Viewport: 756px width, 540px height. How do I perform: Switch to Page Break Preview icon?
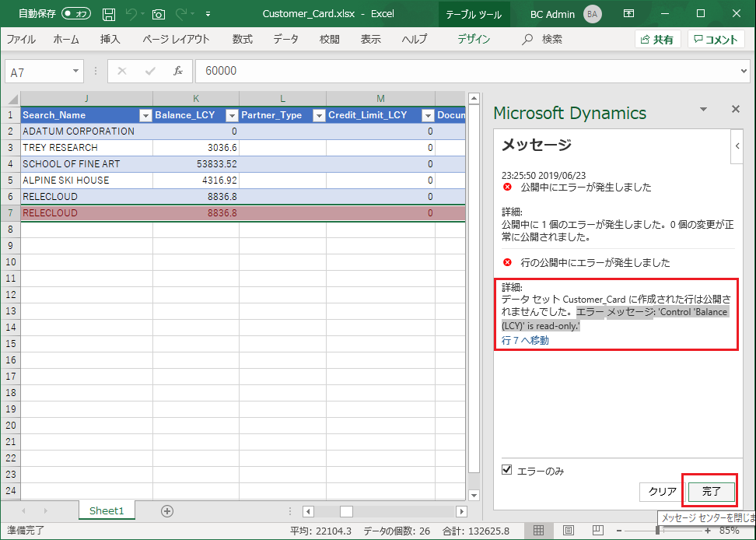(598, 531)
